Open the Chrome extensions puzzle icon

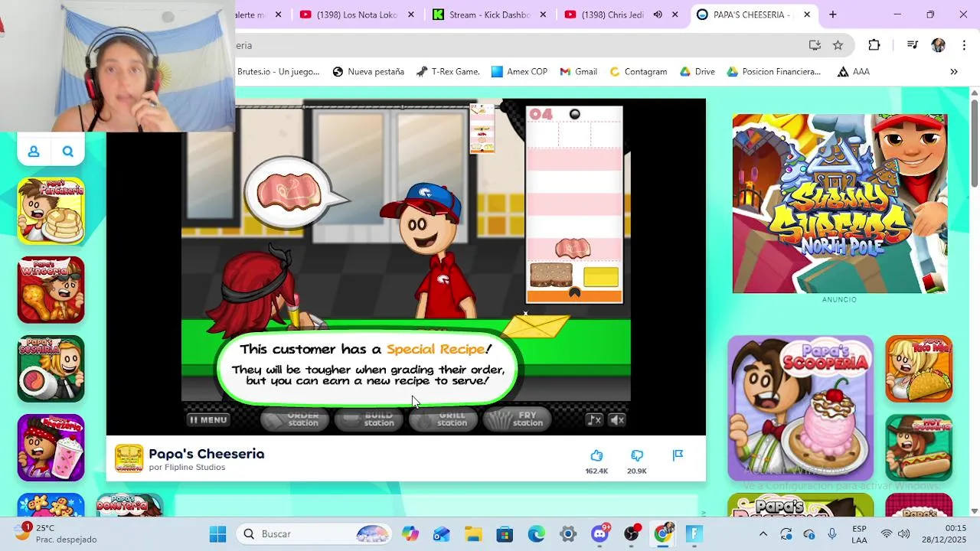pos(874,45)
